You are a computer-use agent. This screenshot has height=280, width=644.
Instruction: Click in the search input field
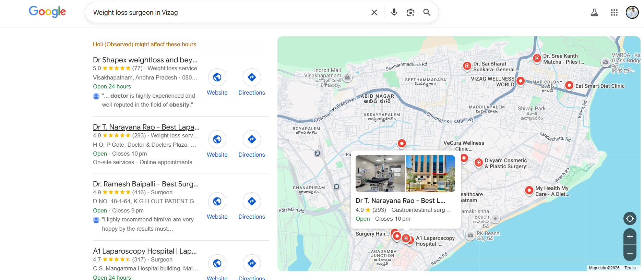tap(226, 13)
